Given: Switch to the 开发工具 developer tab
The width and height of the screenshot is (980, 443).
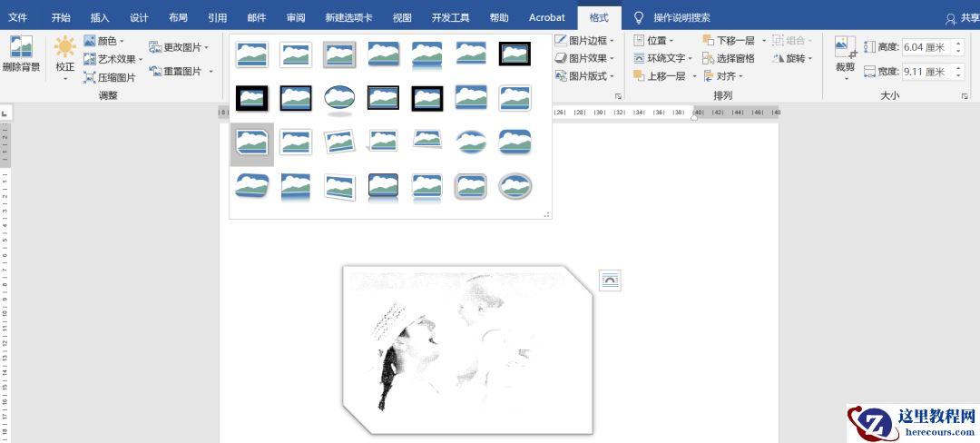Looking at the screenshot, I should tap(451, 17).
